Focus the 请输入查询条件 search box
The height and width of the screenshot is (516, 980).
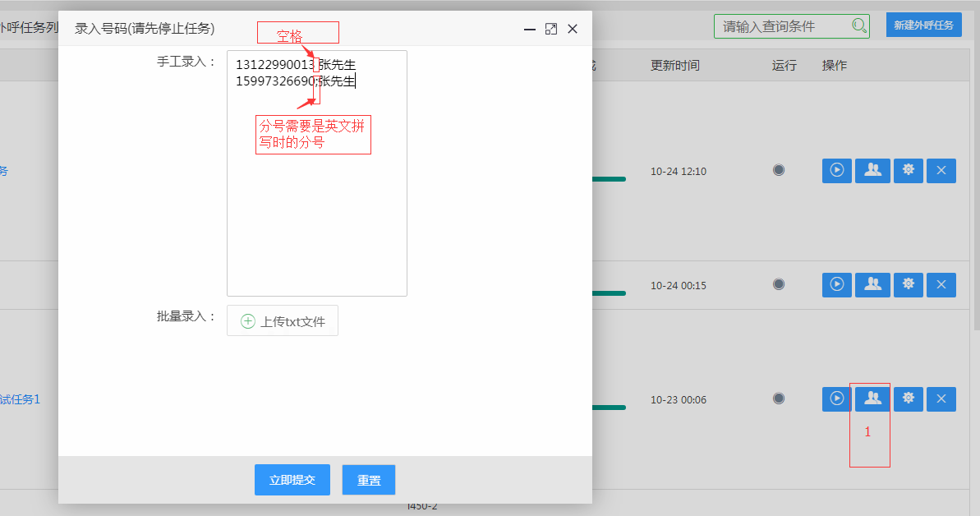pos(780,26)
